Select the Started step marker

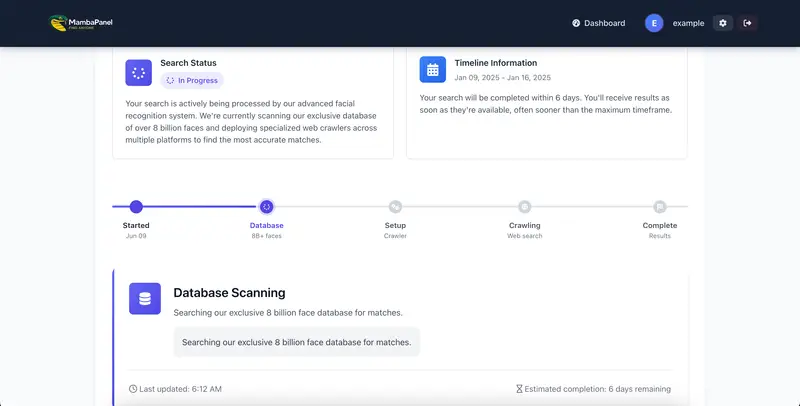(136, 207)
